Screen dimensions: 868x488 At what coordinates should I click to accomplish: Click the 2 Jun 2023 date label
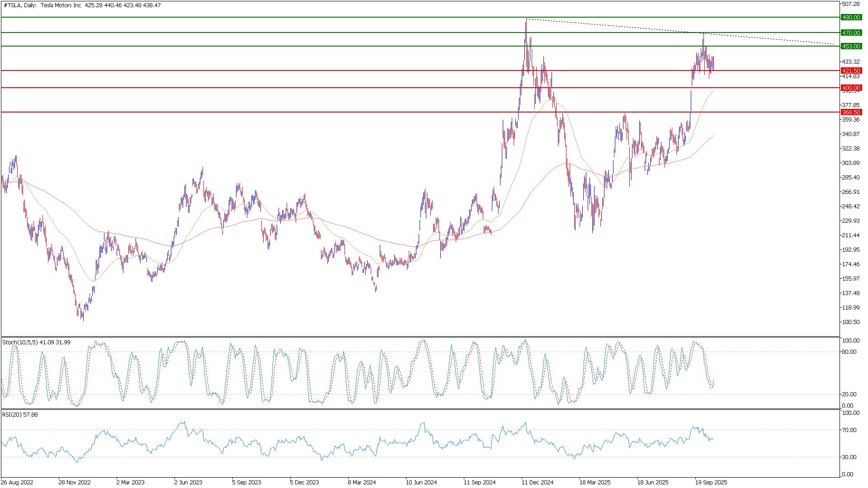click(x=188, y=482)
